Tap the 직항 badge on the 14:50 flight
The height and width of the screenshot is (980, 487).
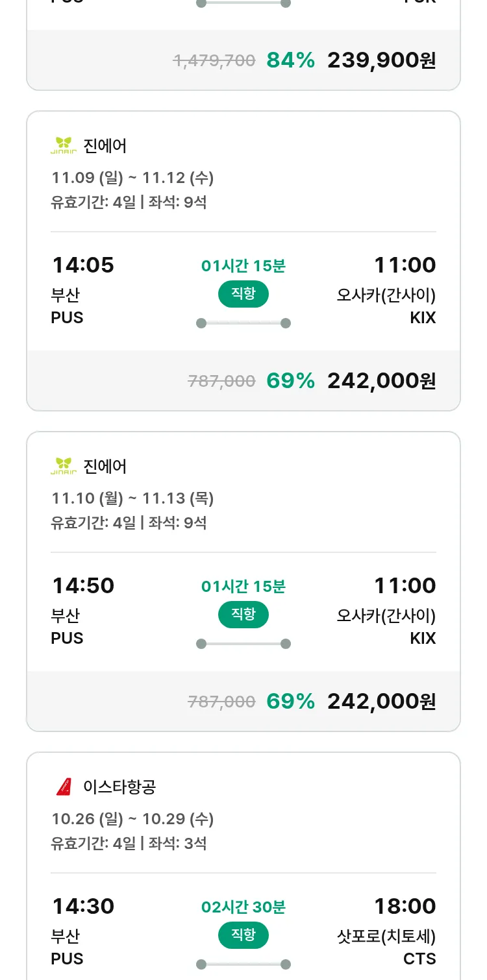tap(243, 615)
